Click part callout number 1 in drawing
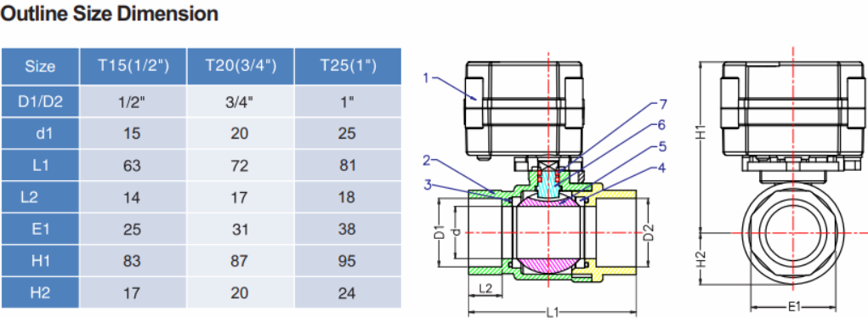Viewport: 868px width, 318px height. [x=426, y=77]
